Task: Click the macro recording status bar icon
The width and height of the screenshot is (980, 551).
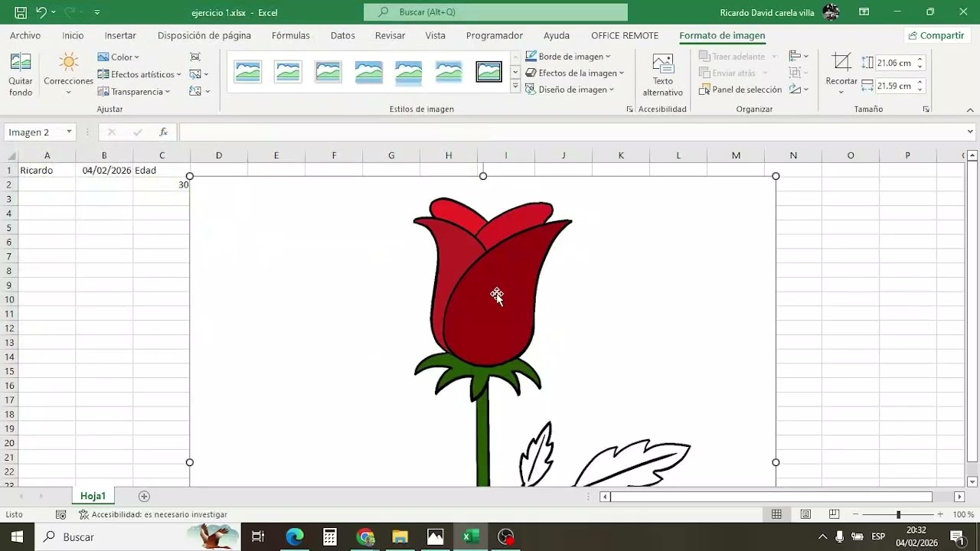Action: pos(61,514)
